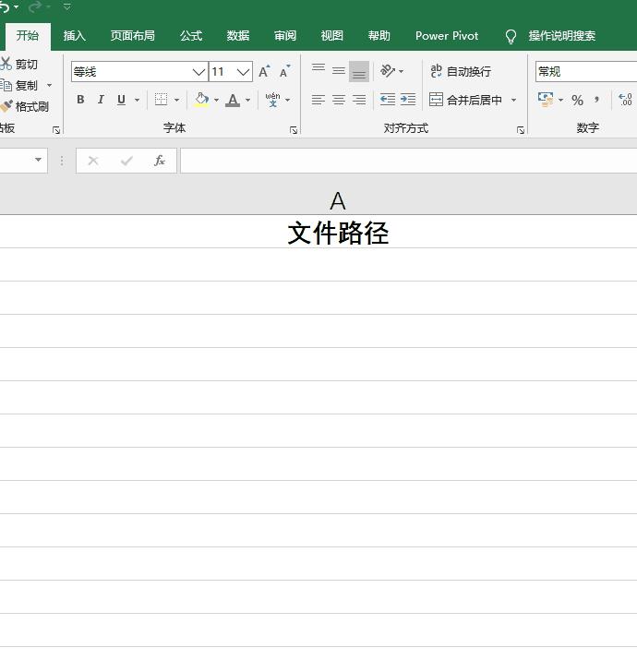The height and width of the screenshot is (672, 637).
Task: Expand the Underline style dropdown
Action: [x=138, y=101]
